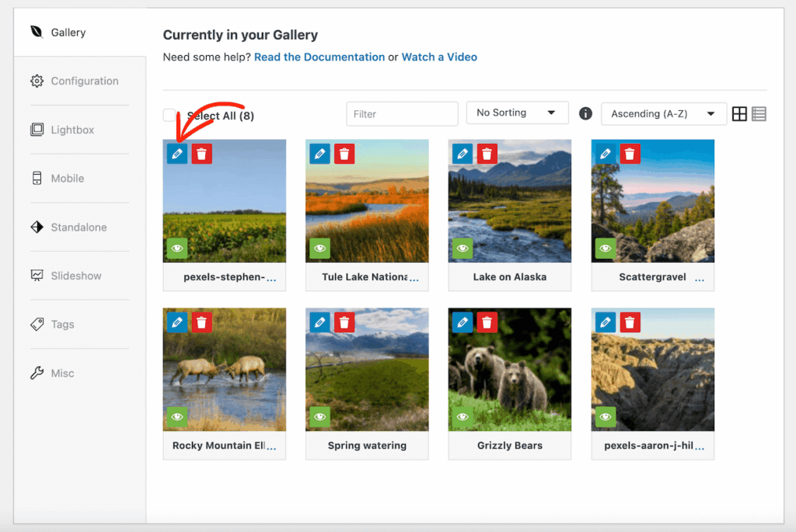Open the No Sorting dropdown
796x532 pixels.
coord(517,113)
